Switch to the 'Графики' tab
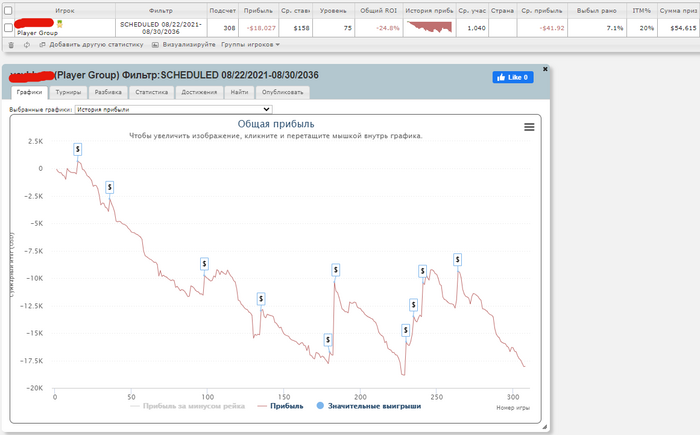The image size is (700, 435). click(29, 92)
